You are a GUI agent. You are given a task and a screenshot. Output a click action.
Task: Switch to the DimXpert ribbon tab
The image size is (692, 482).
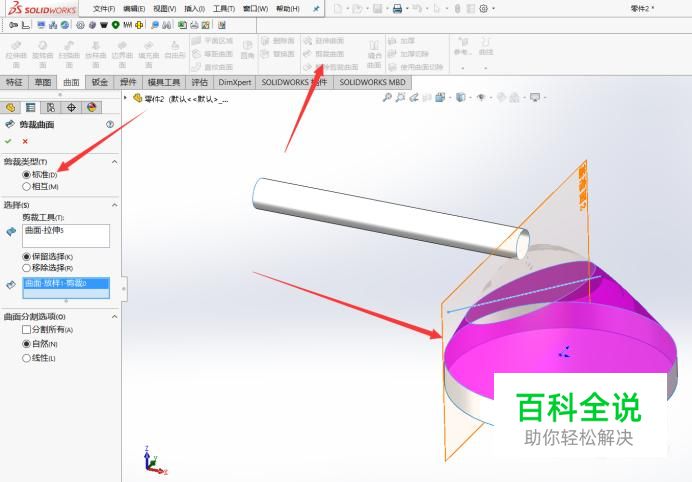[235, 82]
